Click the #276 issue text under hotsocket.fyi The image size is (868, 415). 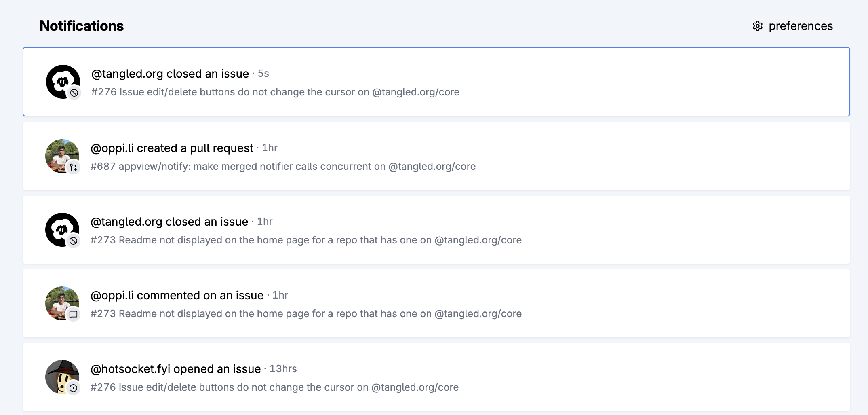[274, 387]
